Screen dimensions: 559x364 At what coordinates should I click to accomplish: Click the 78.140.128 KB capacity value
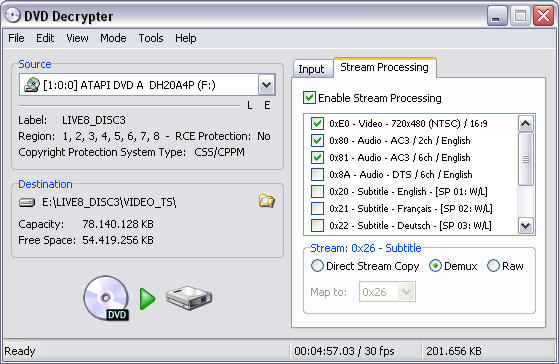(118, 224)
